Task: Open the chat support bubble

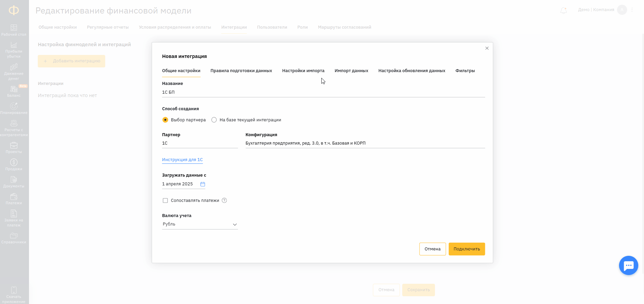Action: click(628, 266)
